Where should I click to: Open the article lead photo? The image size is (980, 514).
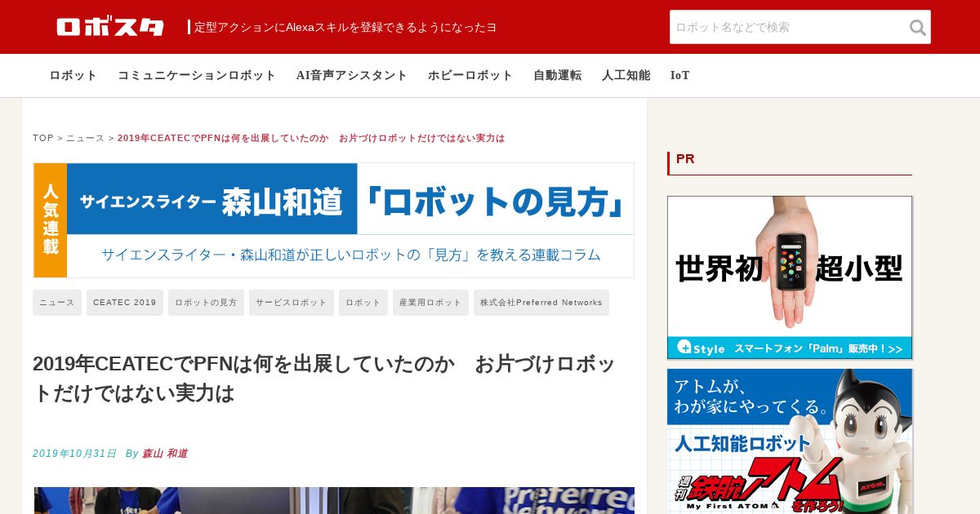[x=334, y=500]
